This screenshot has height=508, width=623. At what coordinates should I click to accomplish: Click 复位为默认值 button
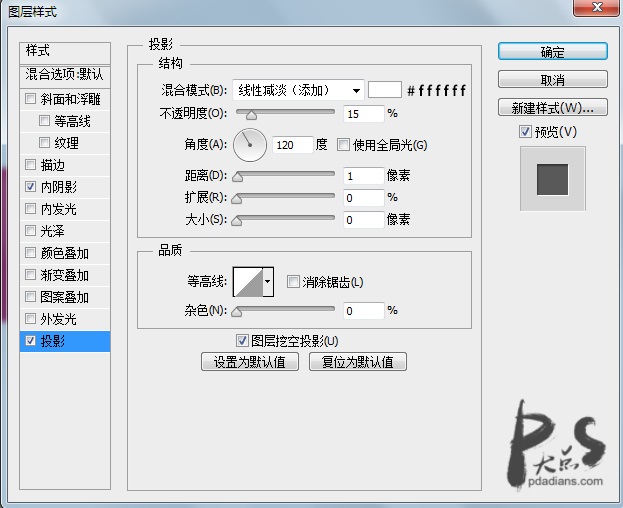(358, 362)
